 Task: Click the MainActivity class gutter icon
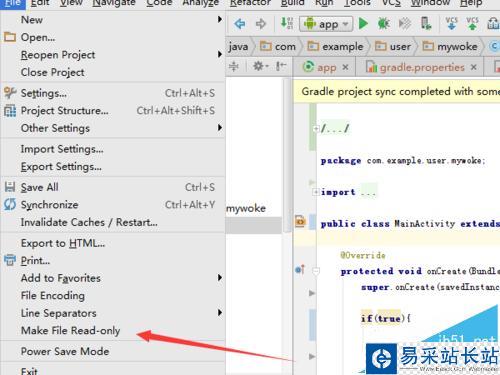point(300,222)
